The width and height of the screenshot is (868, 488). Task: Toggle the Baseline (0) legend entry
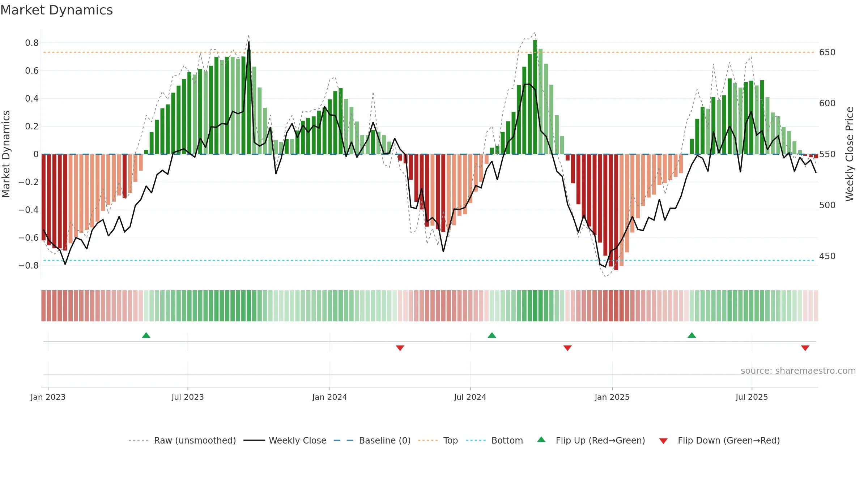[372, 440]
